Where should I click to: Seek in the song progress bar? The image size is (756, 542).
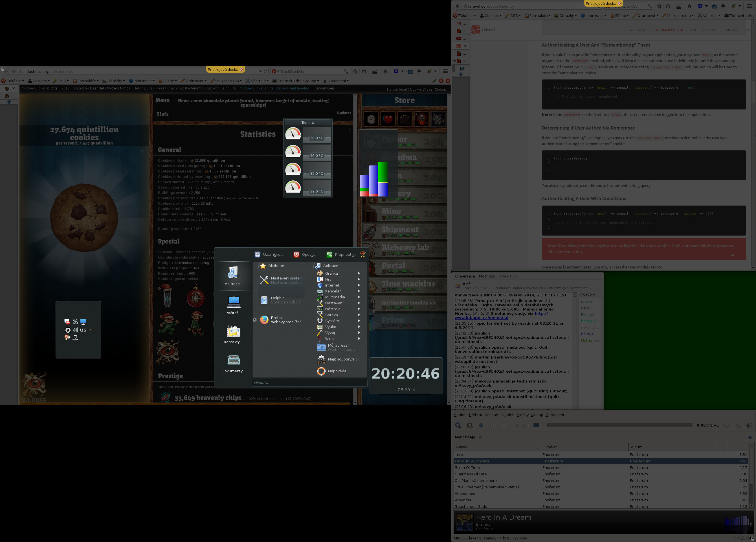(x=613, y=425)
